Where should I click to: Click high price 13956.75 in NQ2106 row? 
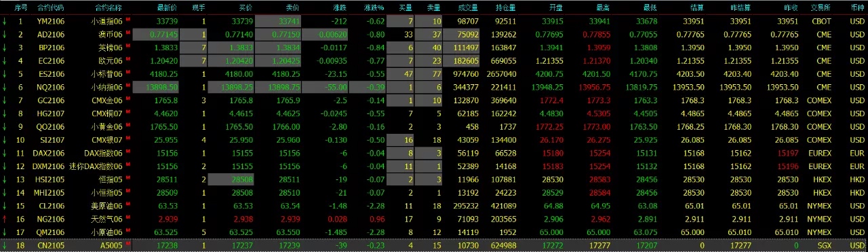(x=595, y=87)
